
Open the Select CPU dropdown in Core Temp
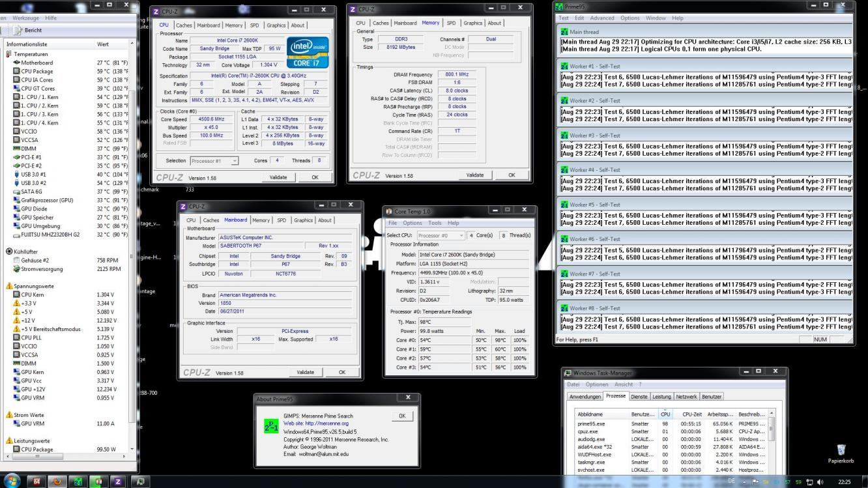(x=440, y=235)
